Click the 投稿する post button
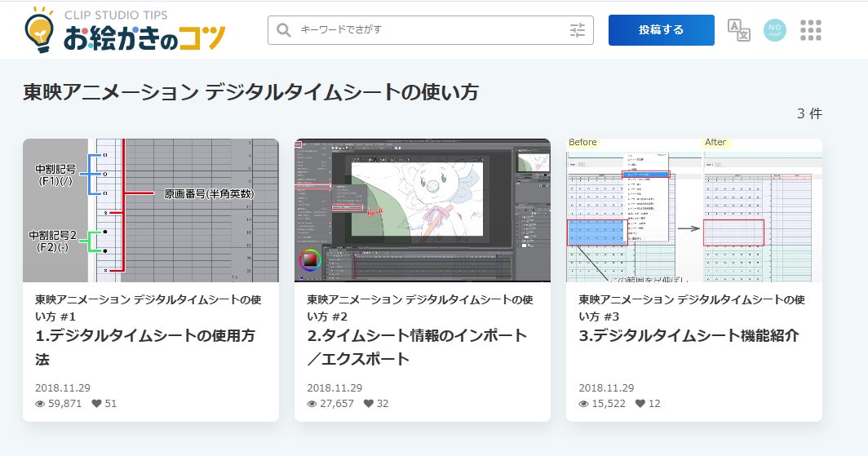868x456 pixels. coord(661,30)
